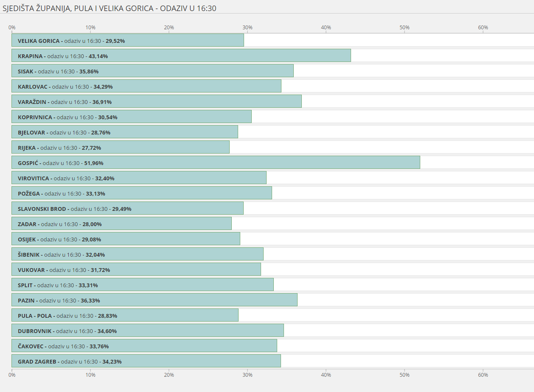This screenshot has height=392, width=534.
Task: Click the Zadar 28,00% bar
Action: click(121, 224)
